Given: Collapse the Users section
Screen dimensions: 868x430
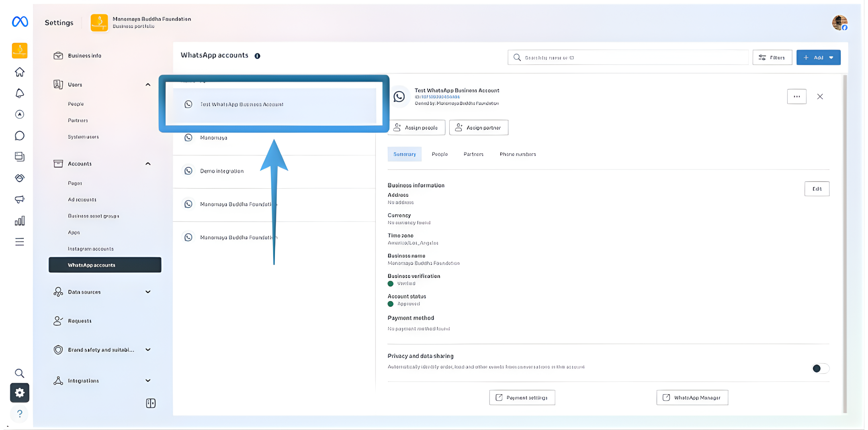Looking at the screenshot, I should 148,85.
